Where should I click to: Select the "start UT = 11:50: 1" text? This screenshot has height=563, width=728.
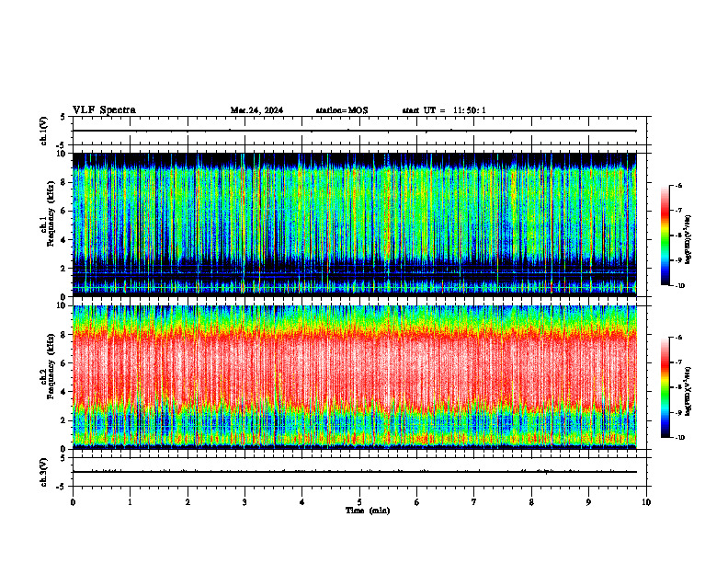pyautogui.click(x=444, y=110)
